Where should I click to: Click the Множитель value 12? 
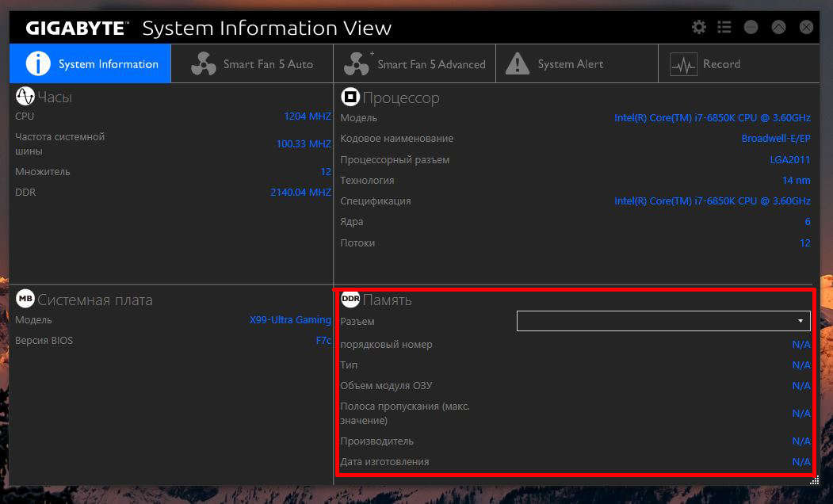coord(326,171)
